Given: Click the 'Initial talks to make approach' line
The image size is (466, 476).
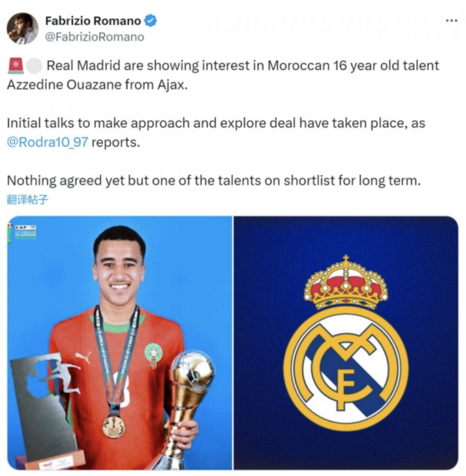Looking at the screenshot, I should [x=216, y=123].
